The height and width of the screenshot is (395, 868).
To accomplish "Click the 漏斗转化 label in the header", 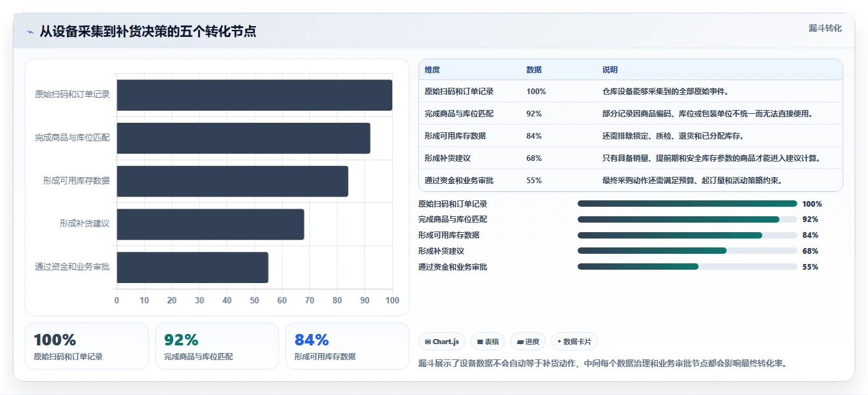I will (x=825, y=28).
